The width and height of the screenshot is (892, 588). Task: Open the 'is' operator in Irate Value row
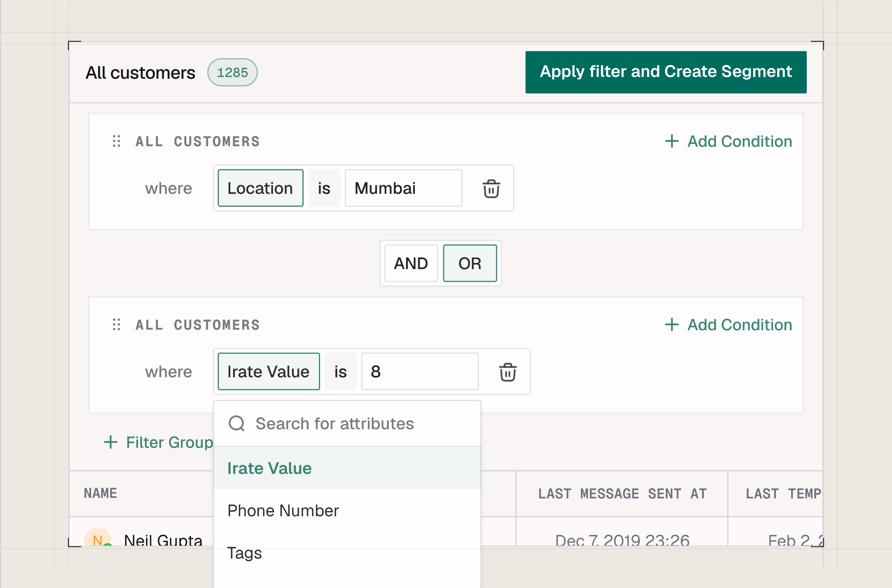tap(340, 372)
